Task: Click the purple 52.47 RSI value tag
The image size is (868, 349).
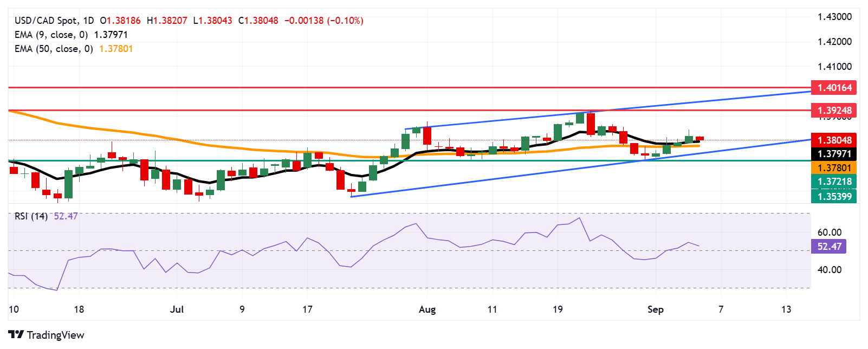Action: click(829, 247)
